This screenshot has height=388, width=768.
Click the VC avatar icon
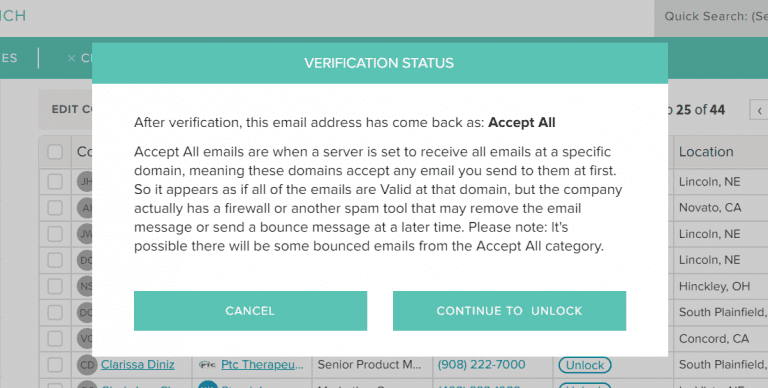86,339
